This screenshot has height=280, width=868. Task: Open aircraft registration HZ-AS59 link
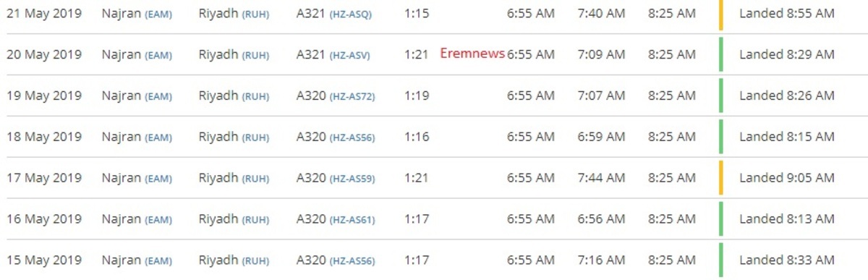(x=352, y=179)
